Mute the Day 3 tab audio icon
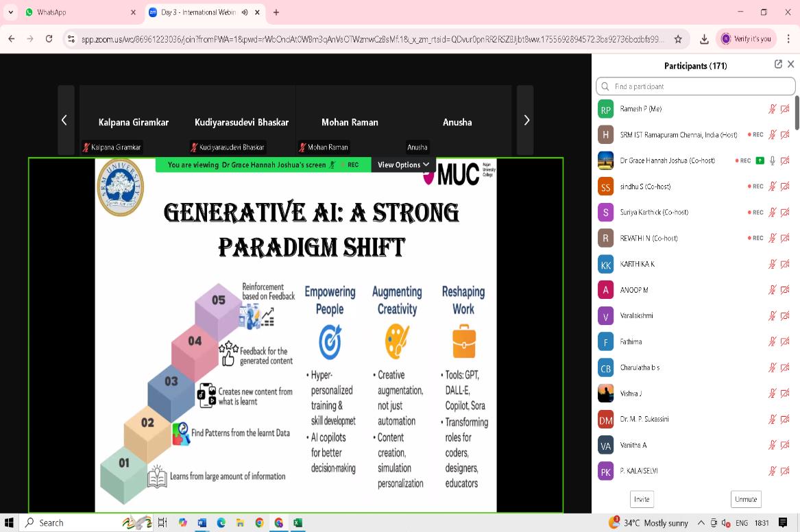800x532 pixels. point(245,12)
